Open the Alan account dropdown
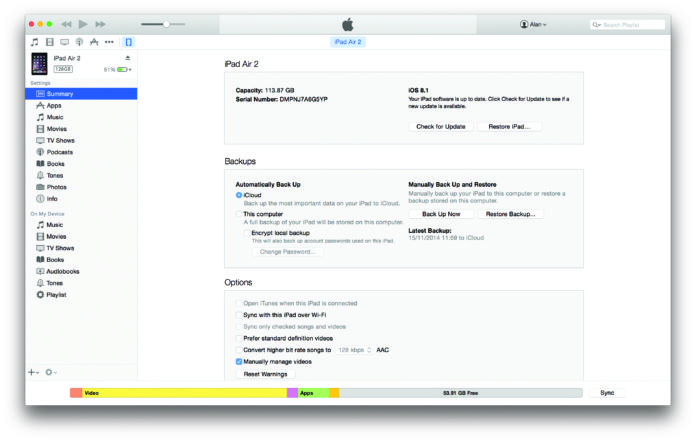This screenshot has height=441, width=696. coord(533,24)
